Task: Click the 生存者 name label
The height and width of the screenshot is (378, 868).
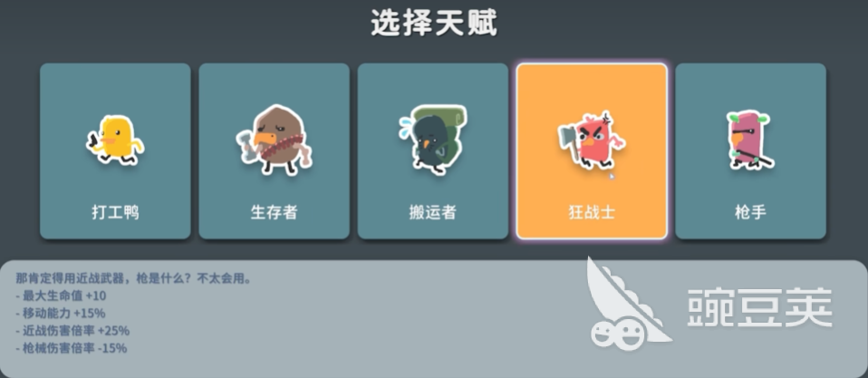Action: [x=274, y=212]
